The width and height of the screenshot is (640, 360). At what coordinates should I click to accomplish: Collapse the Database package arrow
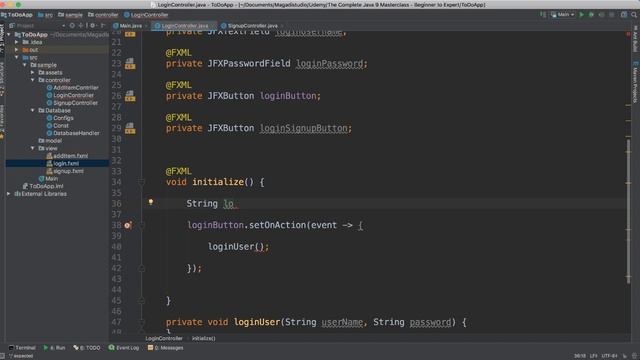click(x=33, y=110)
